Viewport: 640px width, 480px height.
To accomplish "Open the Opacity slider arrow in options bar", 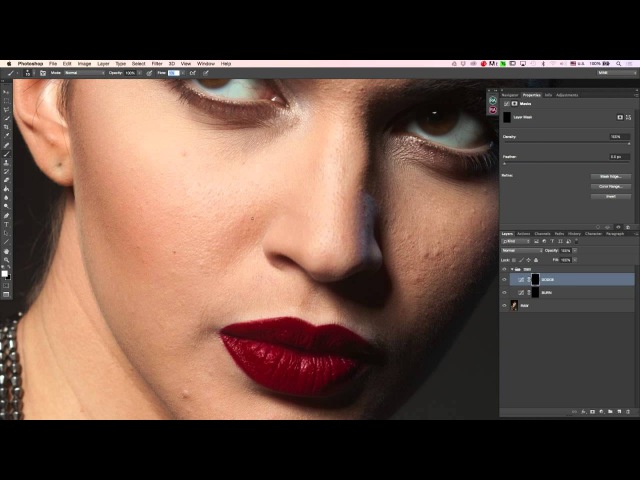I will pos(140,73).
